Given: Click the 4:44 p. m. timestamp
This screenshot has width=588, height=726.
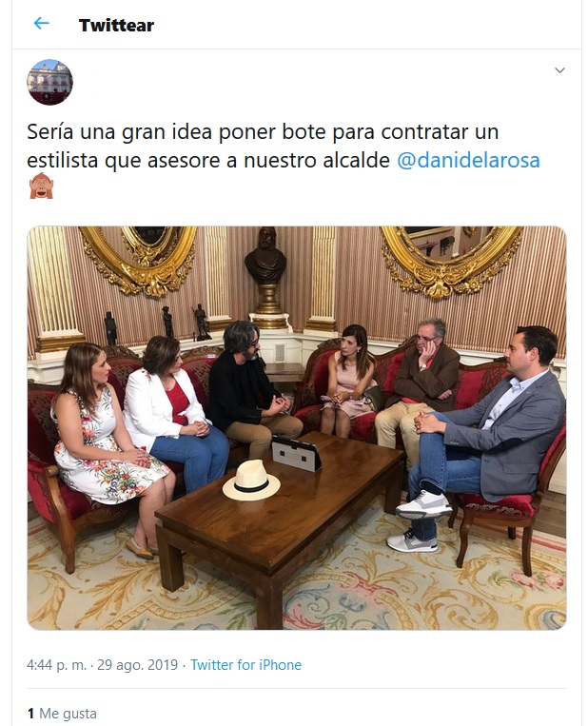Looking at the screenshot, I should click(x=56, y=665).
